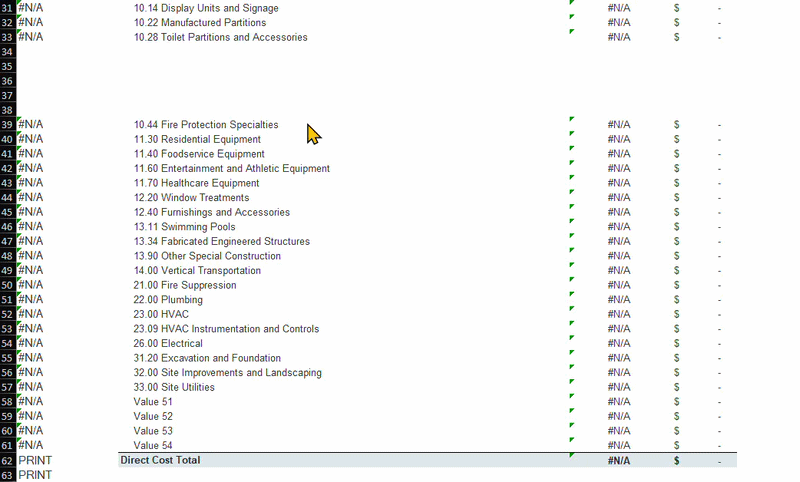800x482 pixels.
Task: Click the '10.44 Fire Protection Specialties' cell
Action: pyautogui.click(x=206, y=125)
